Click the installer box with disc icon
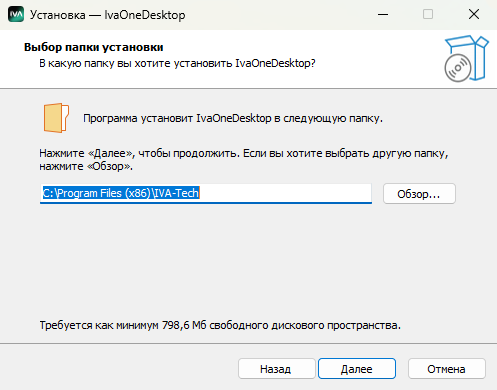The image size is (497, 390). pyautogui.click(x=466, y=59)
